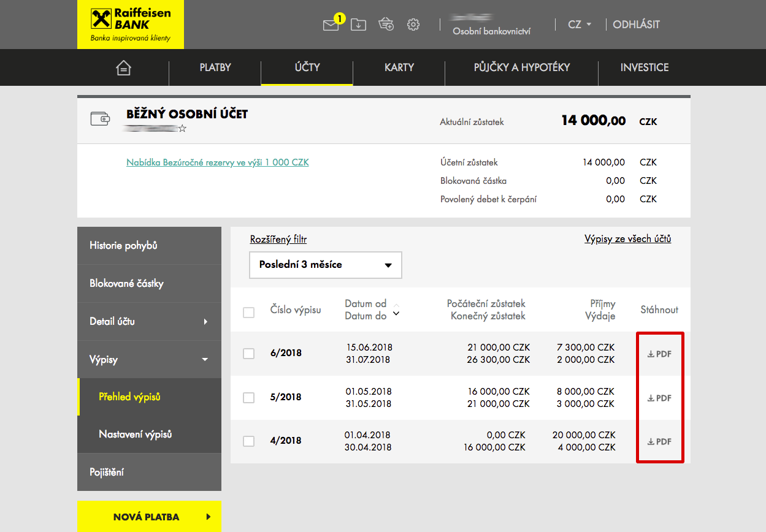Viewport: 766px width, 532px height.
Task: Click the Běžný osobní účet account title
Action: coord(187,114)
